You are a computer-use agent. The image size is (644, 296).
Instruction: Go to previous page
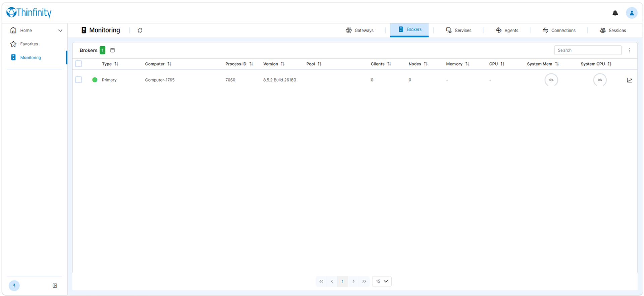click(x=332, y=281)
